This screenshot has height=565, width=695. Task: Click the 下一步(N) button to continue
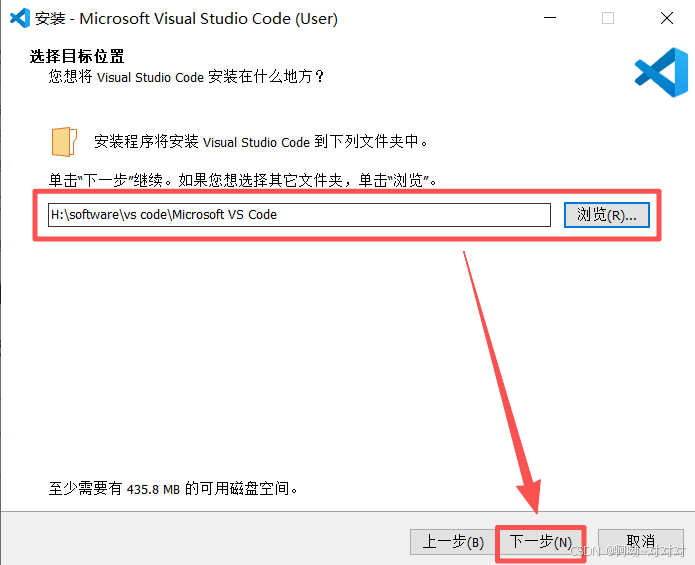pyautogui.click(x=541, y=542)
